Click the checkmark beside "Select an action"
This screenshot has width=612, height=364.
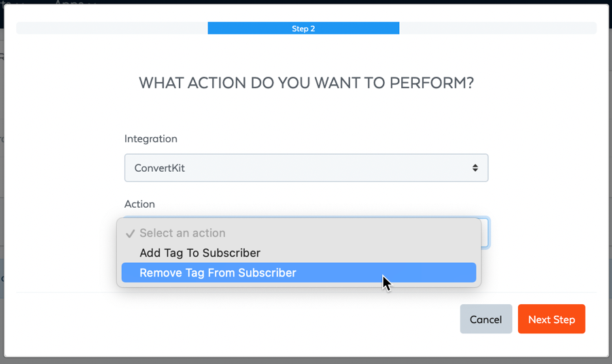tap(130, 234)
